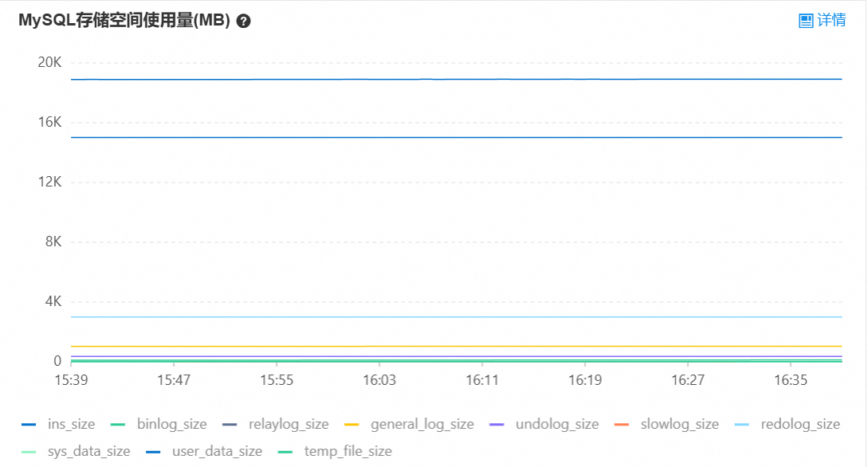This screenshot has width=868, height=467.
Task: Click the light blue redolog line in chart
Action: coord(456,317)
